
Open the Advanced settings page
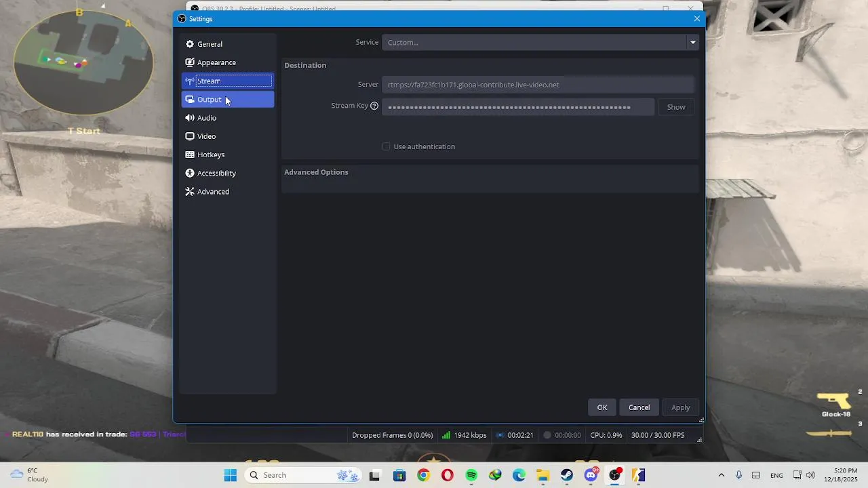pos(228,192)
